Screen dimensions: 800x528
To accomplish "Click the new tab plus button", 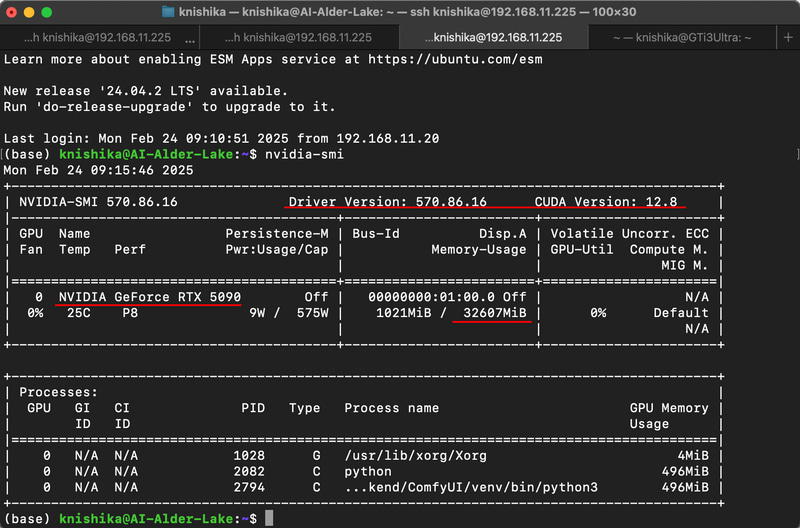I will [788, 37].
